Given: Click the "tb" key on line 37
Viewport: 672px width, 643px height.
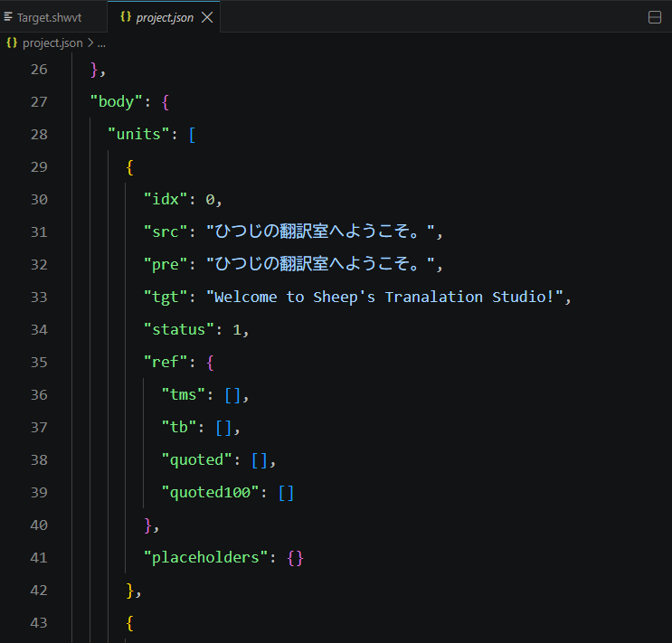Looking at the screenshot, I should 179,428.
